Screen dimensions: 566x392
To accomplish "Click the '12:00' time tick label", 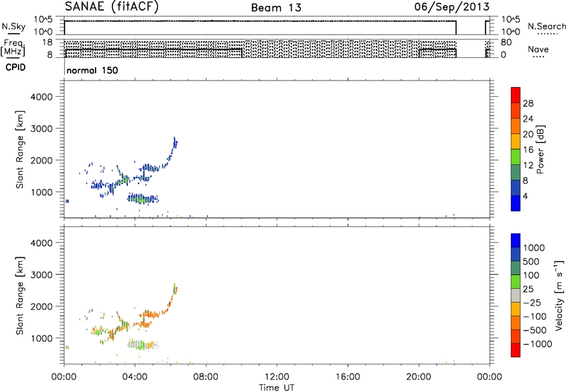I will [277, 377].
